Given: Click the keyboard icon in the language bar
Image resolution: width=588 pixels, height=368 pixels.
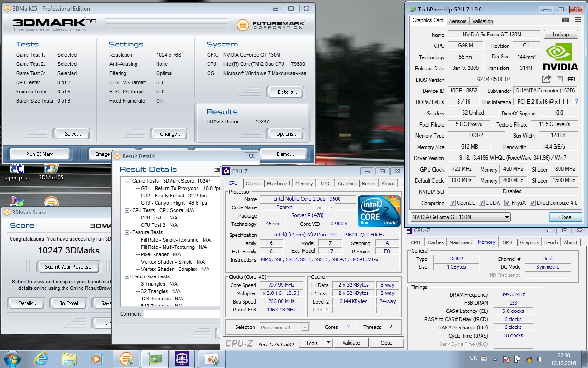Looking at the screenshot, I should tap(485, 358).
